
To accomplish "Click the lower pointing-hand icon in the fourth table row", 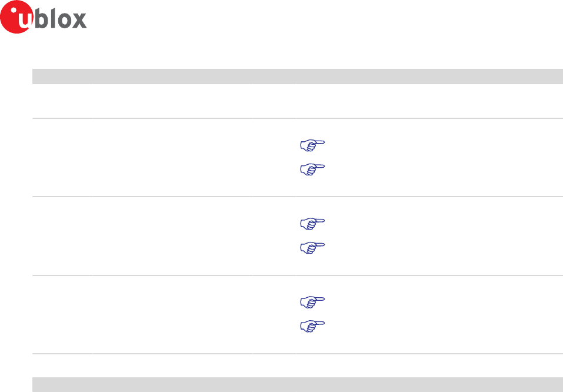I will pyautogui.click(x=312, y=326).
